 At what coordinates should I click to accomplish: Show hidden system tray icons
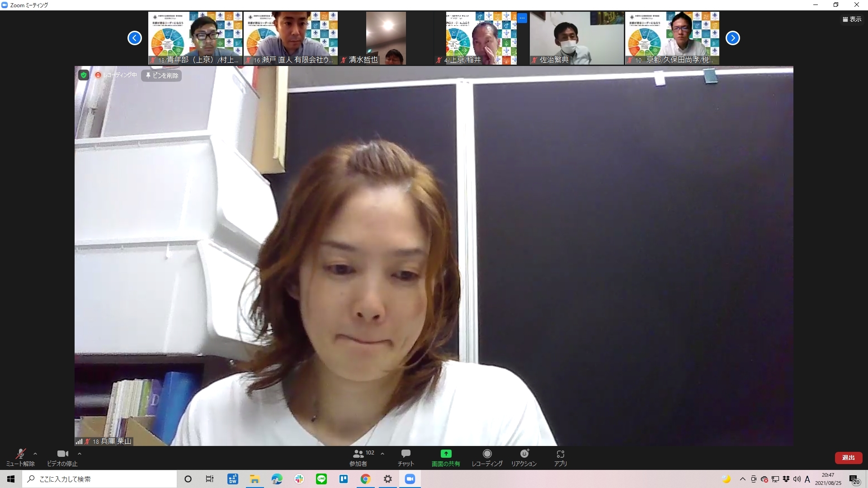pyautogui.click(x=742, y=479)
